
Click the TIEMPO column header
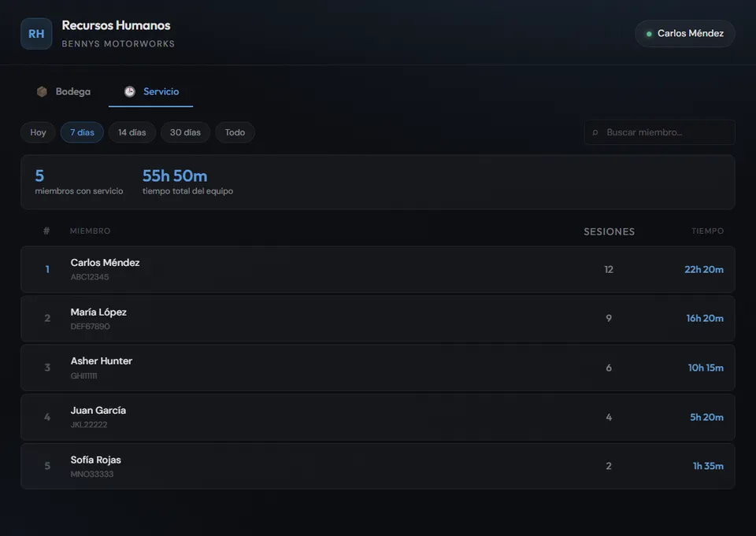coord(708,231)
